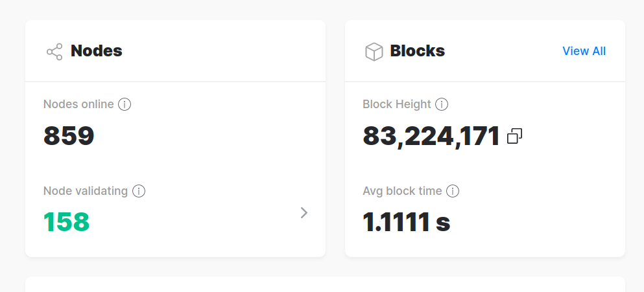644x292 pixels.
Task: Click the Nodes online label
Action: coord(78,104)
